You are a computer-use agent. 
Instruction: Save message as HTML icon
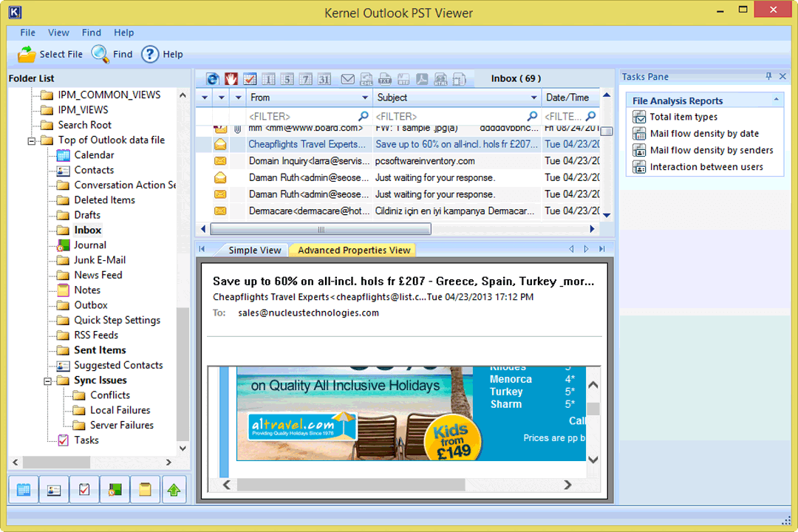[x=440, y=79]
